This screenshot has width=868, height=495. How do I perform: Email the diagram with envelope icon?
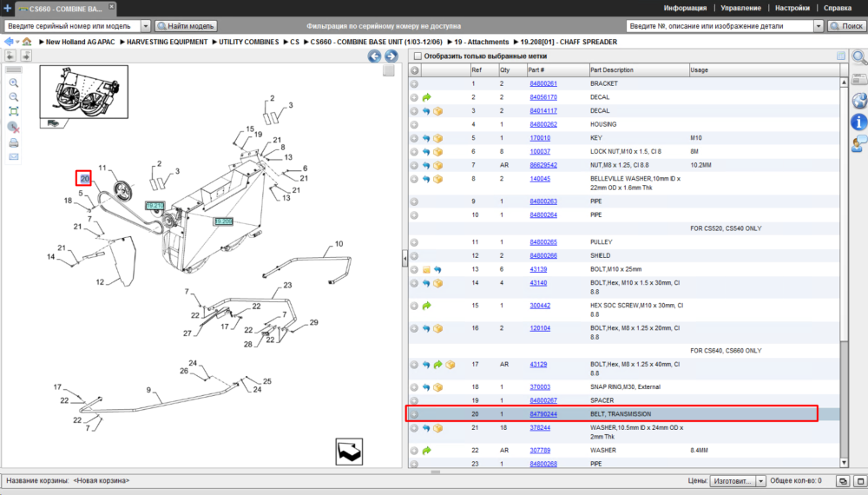click(x=14, y=157)
